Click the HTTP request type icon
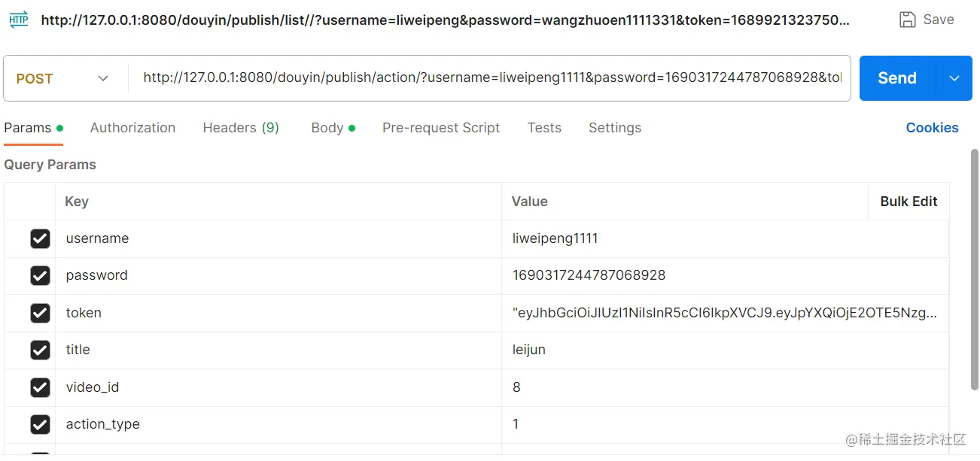This screenshot has height=461, width=980. click(x=19, y=20)
